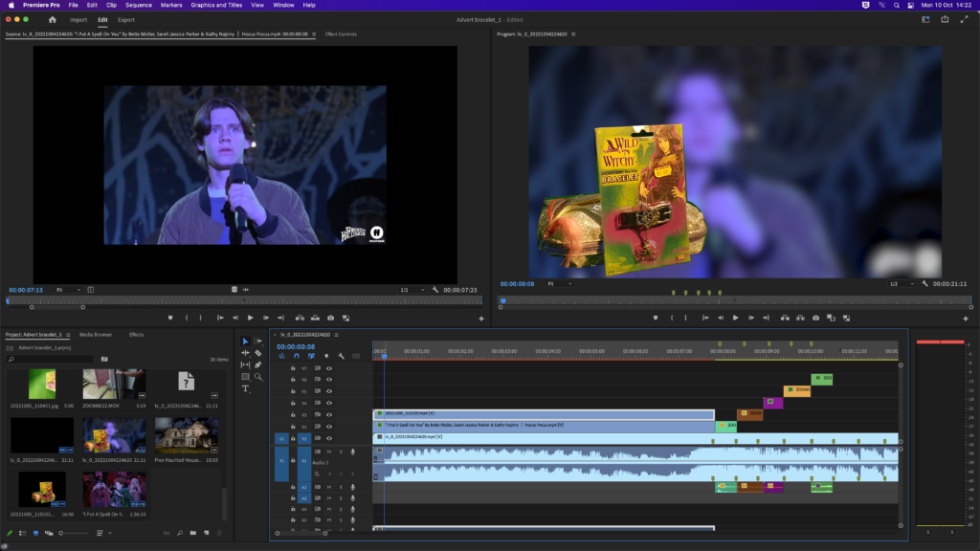The width and height of the screenshot is (980, 551).
Task: Switch Project panel to list view
Action: (23, 533)
